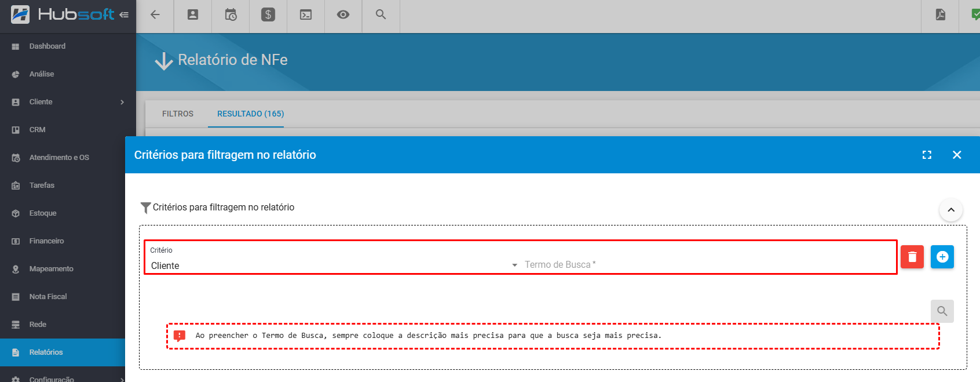
Task: Click the eye view toolbar icon
Action: (x=343, y=14)
